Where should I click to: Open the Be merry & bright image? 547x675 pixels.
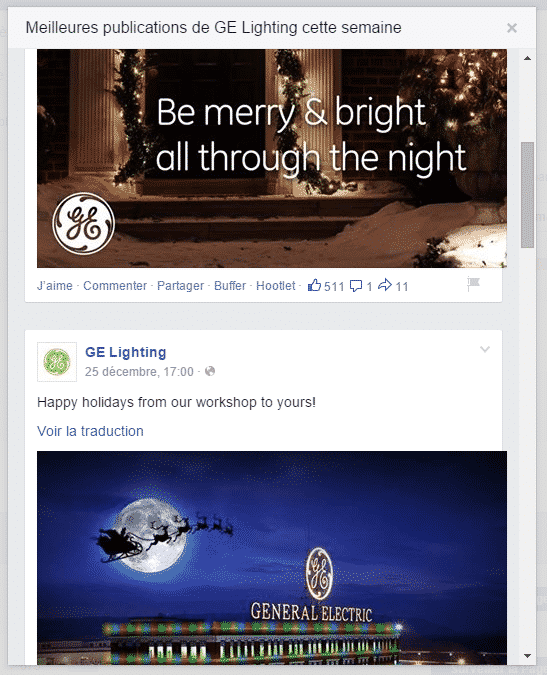tap(272, 158)
